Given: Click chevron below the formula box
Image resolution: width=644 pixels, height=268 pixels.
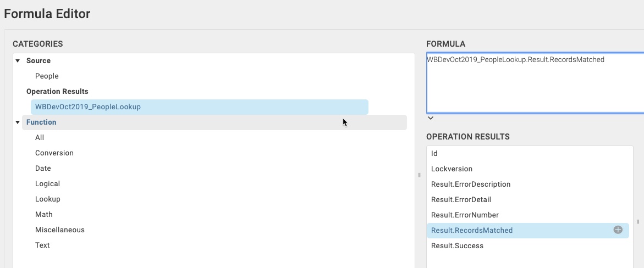Looking at the screenshot, I should tap(431, 118).
